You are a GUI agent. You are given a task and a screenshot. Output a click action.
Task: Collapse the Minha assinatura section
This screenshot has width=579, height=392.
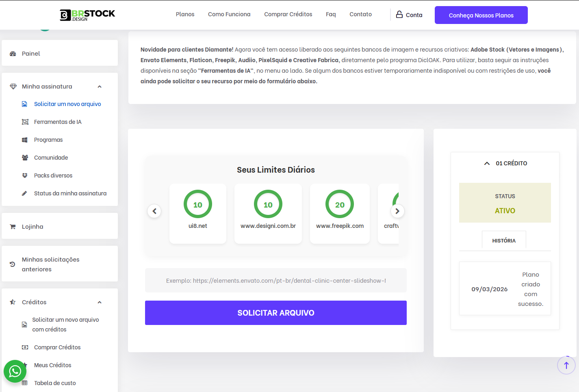coord(100,87)
